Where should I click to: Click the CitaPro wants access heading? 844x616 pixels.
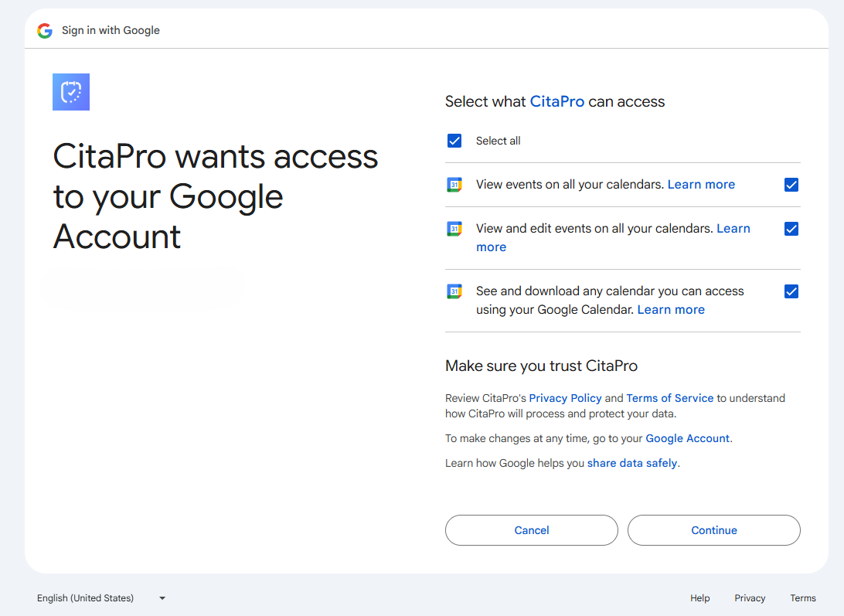216,196
